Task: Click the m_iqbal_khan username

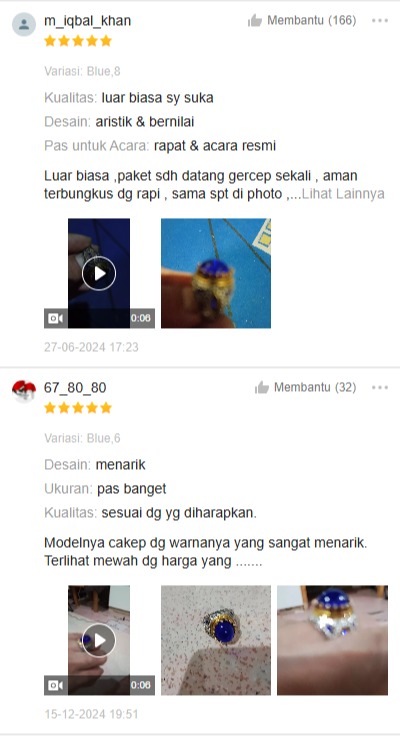Action: 87,21
